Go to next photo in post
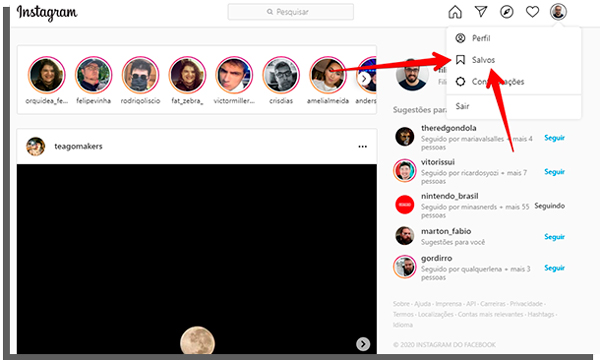 tap(363, 344)
